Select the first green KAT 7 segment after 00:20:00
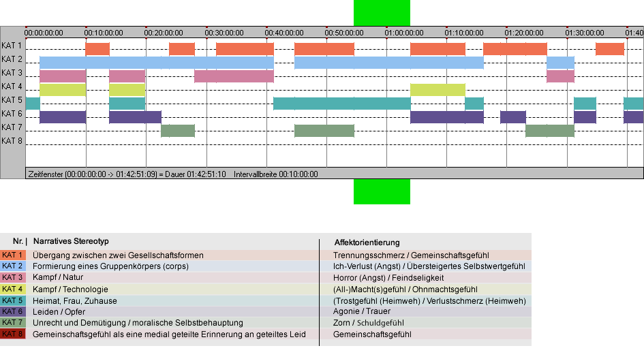 click(178, 131)
